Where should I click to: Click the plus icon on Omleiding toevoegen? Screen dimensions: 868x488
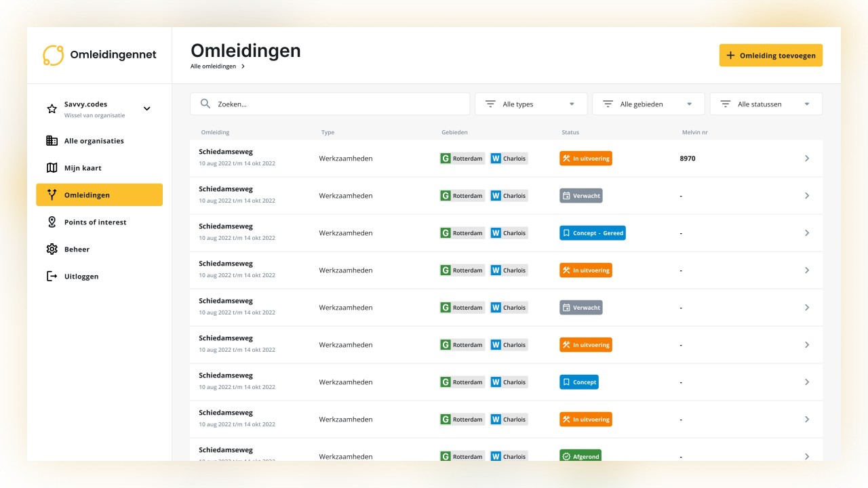point(730,56)
